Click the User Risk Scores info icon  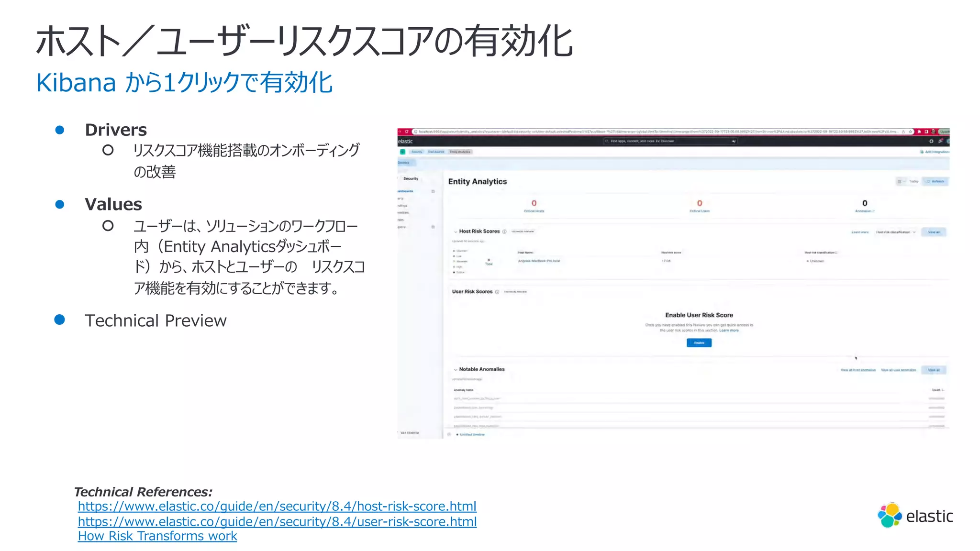pyautogui.click(x=497, y=292)
